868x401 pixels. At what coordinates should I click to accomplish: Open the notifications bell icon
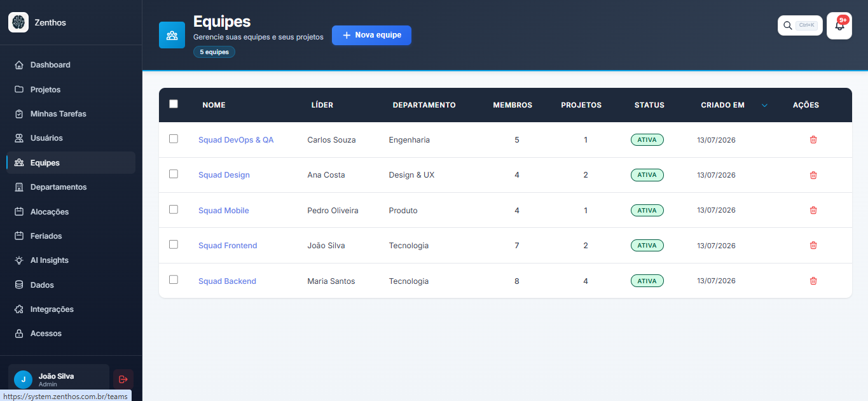pyautogui.click(x=839, y=25)
